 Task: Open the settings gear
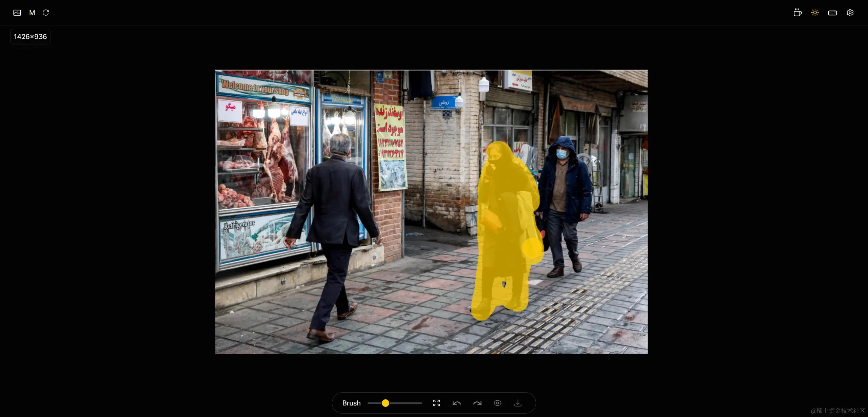coord(850,13)
